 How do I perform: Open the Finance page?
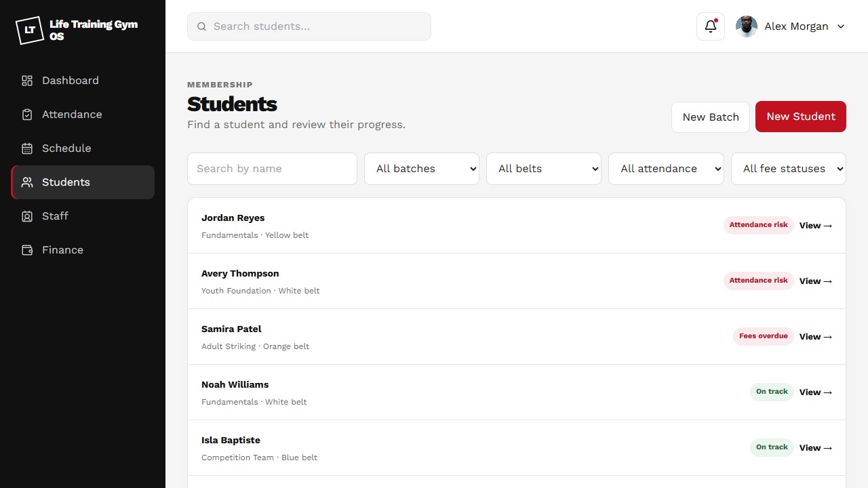pos(83,250)
